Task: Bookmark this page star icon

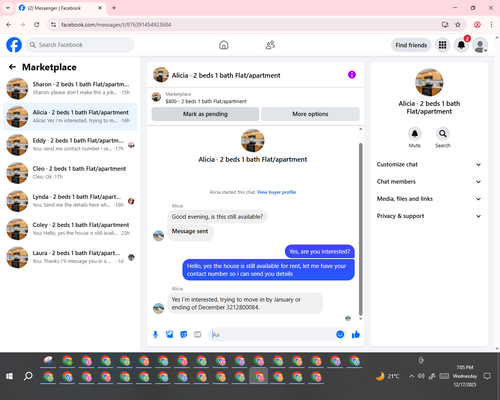Action: (x=458, y=24)
